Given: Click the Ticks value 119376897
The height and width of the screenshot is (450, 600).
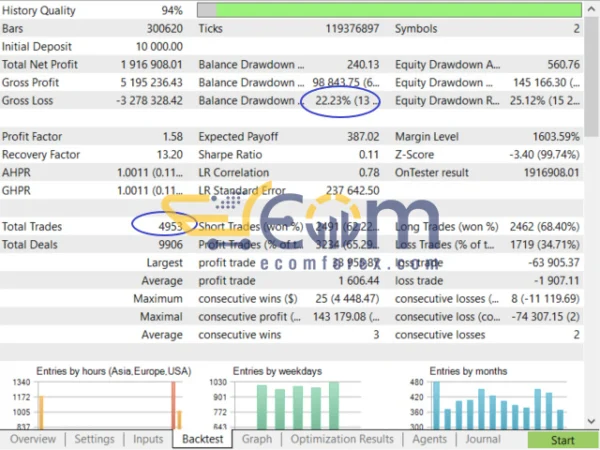Looking at the screenshot, I should click(x=352, y=28).
